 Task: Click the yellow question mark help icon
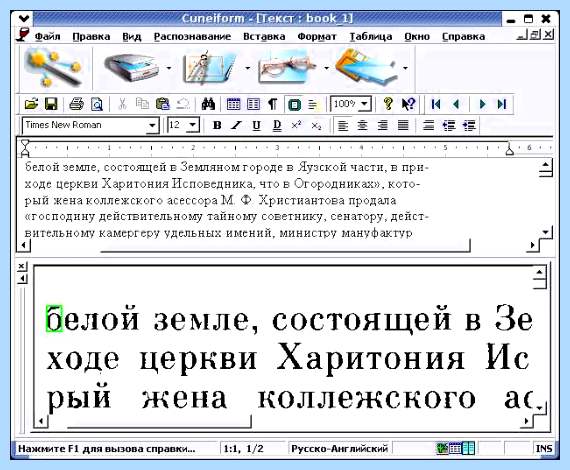[388, 104]
